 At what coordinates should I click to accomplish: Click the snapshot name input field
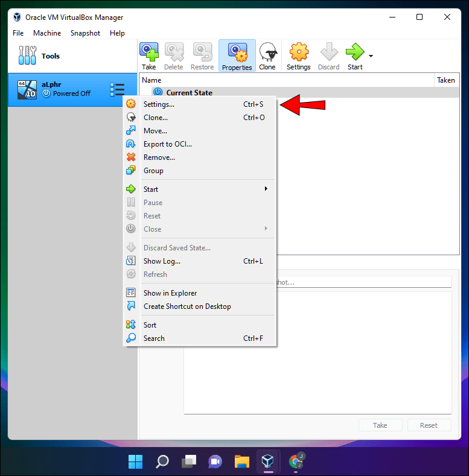(363, 282)
